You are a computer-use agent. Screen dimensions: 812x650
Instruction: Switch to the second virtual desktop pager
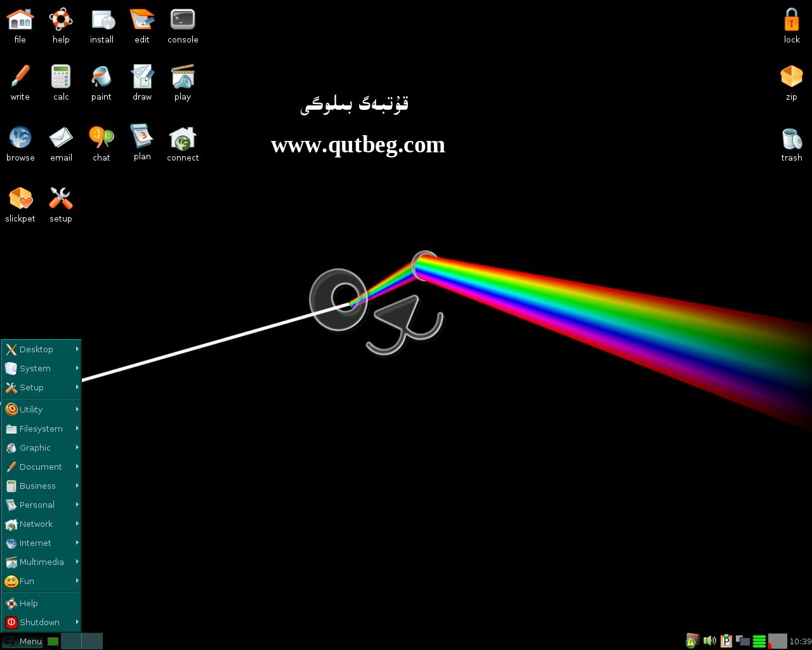click(92, 641)
